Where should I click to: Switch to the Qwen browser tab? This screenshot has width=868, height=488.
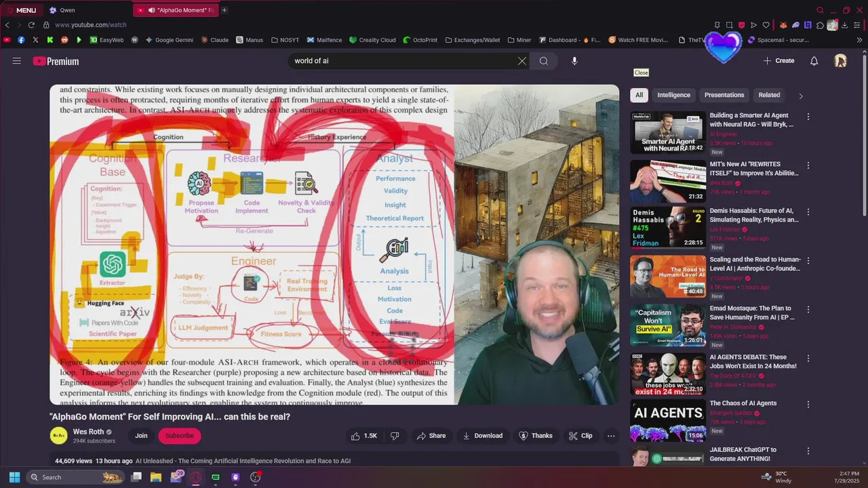(x=87, y=10)
